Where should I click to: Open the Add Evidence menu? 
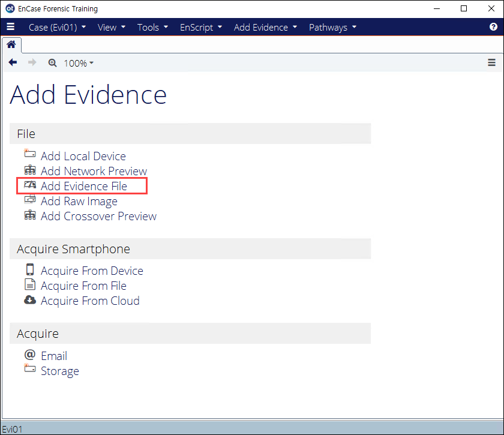click(x=265, y=28)
